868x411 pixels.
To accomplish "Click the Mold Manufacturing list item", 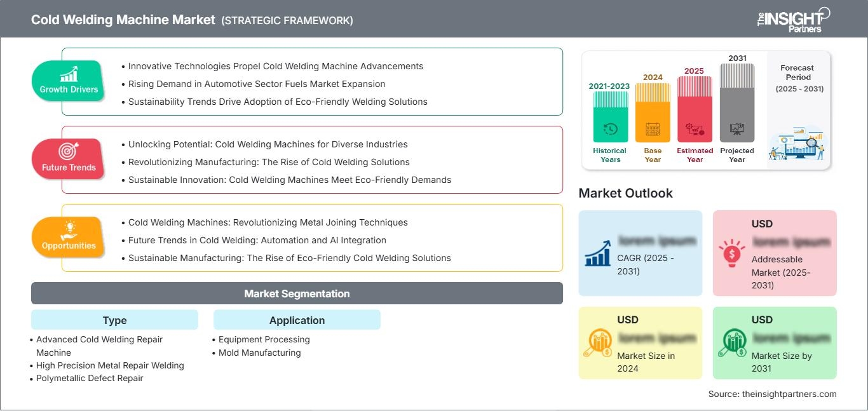I will pyautogui.click(x=259, y=353).
